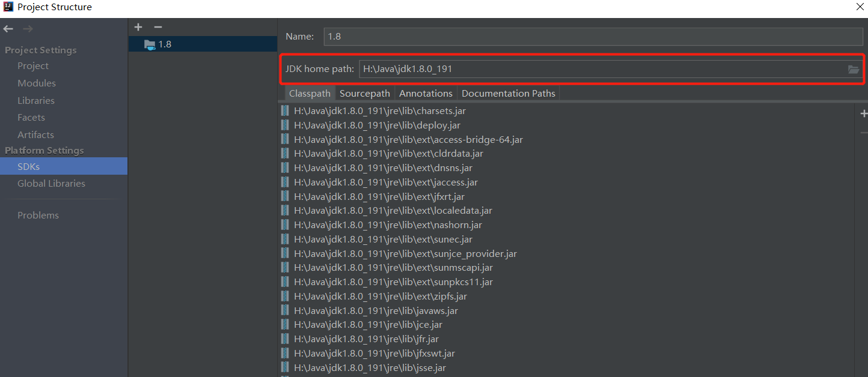This screenshot has height=377, width=868.
Task: Select dnsns.jar classpath entry
Action: click(x=383, y=168)
